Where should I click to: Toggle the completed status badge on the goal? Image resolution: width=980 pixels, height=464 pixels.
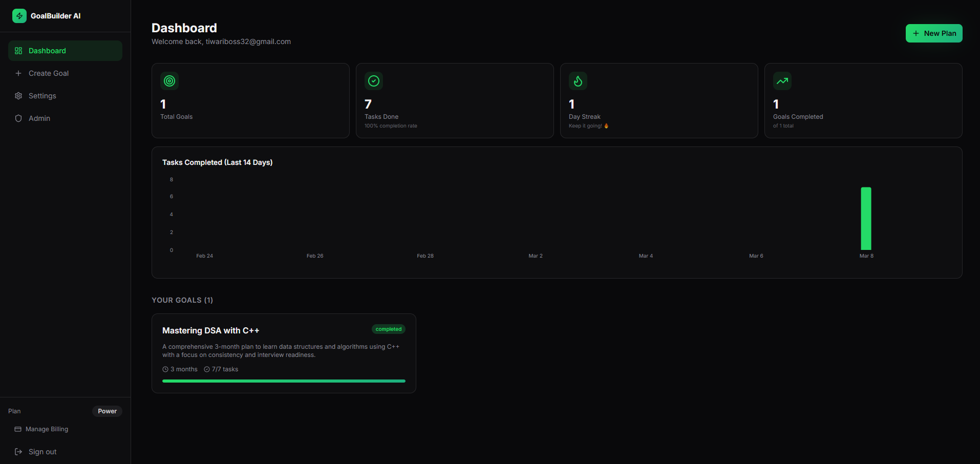388,329
